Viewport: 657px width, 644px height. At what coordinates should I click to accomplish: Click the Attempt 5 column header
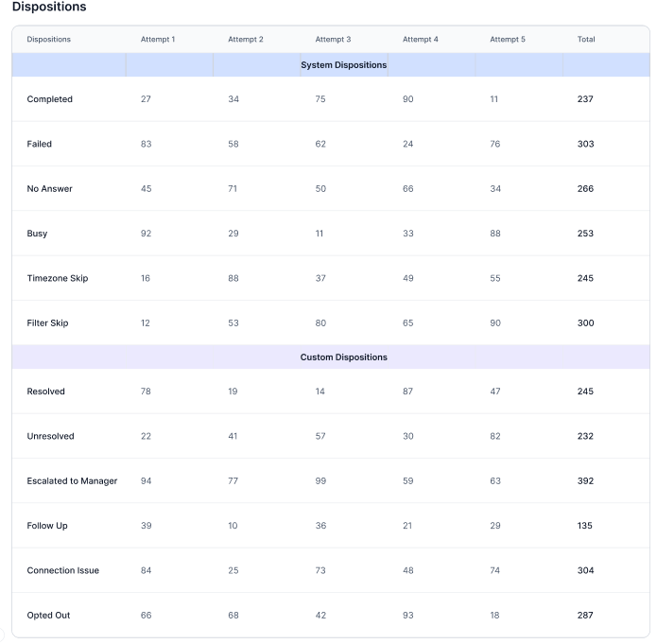tap(508, 40)
